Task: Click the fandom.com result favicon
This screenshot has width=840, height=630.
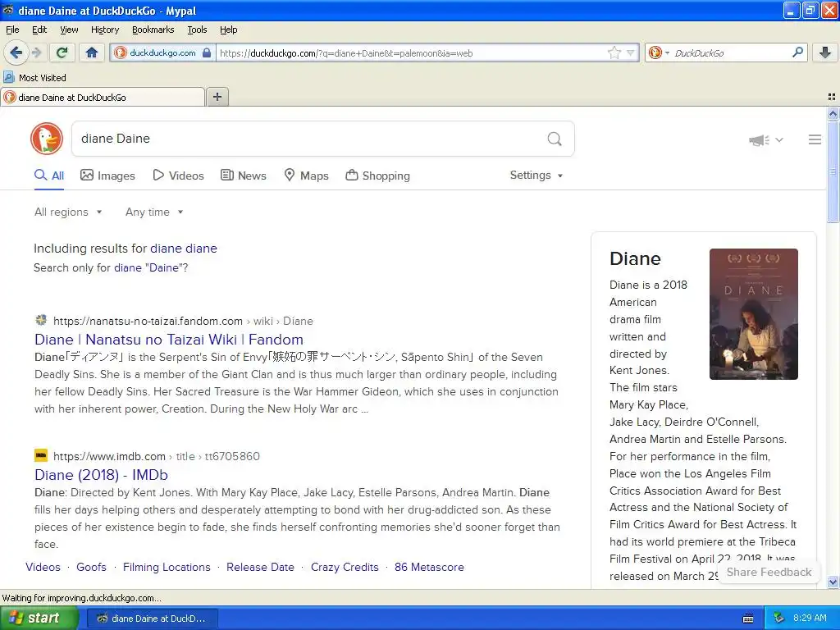Action: coord(41,321)
